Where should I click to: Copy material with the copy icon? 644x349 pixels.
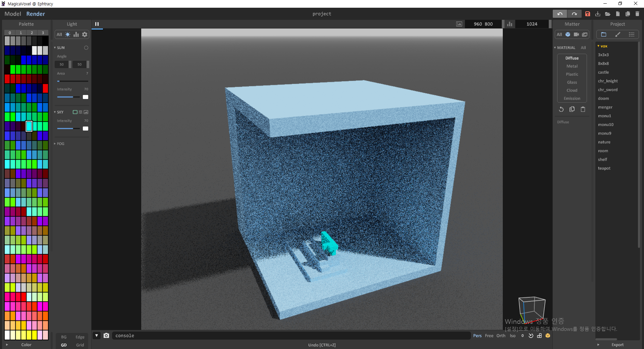pyautogui.click(x=572, y=109)
